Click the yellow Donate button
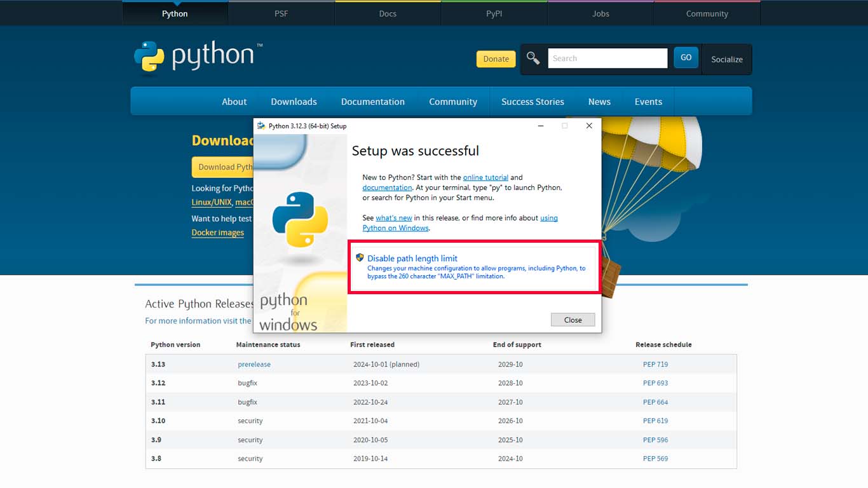This screenshot has height=488, width=868. pos(496,59)
